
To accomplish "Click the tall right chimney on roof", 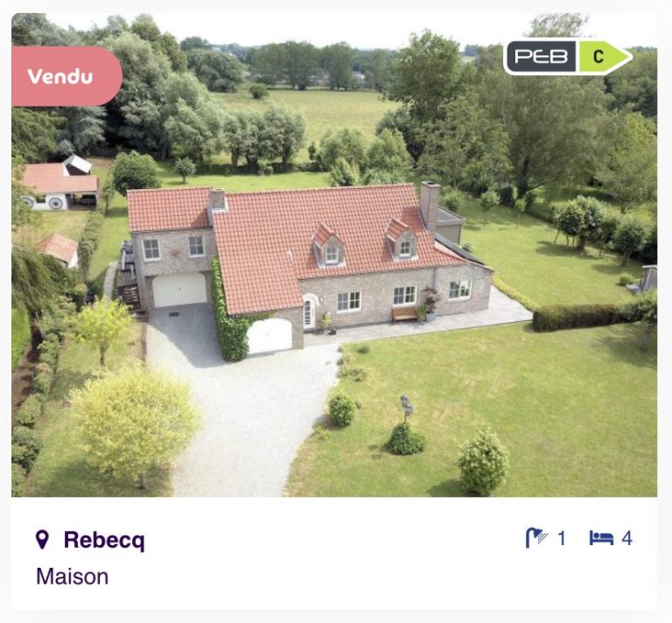I will tap(430, 205).
